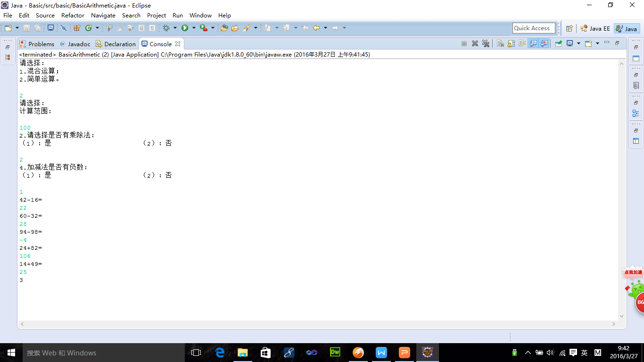Minimize the Console view panel
The image size is (644, 362).
tap(607, 42)
